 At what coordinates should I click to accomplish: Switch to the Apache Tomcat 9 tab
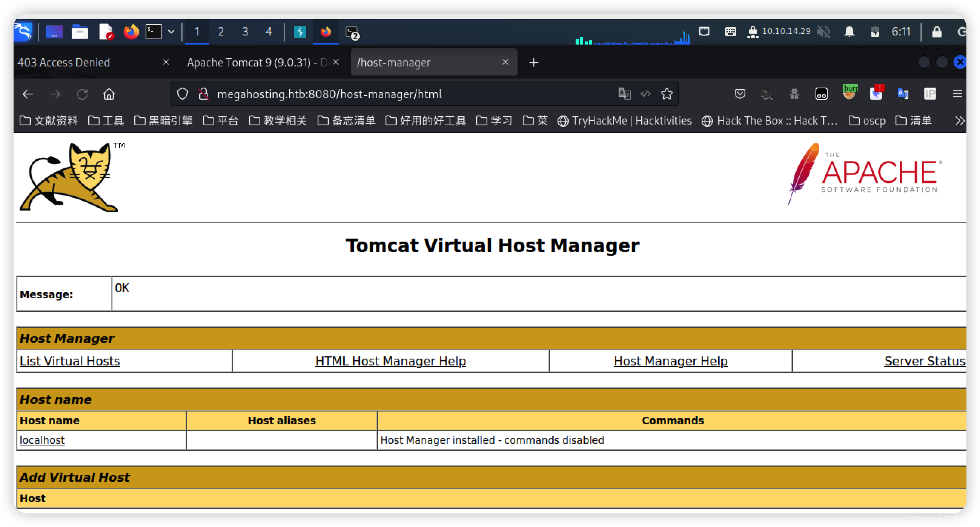click(x=257, y=62)
